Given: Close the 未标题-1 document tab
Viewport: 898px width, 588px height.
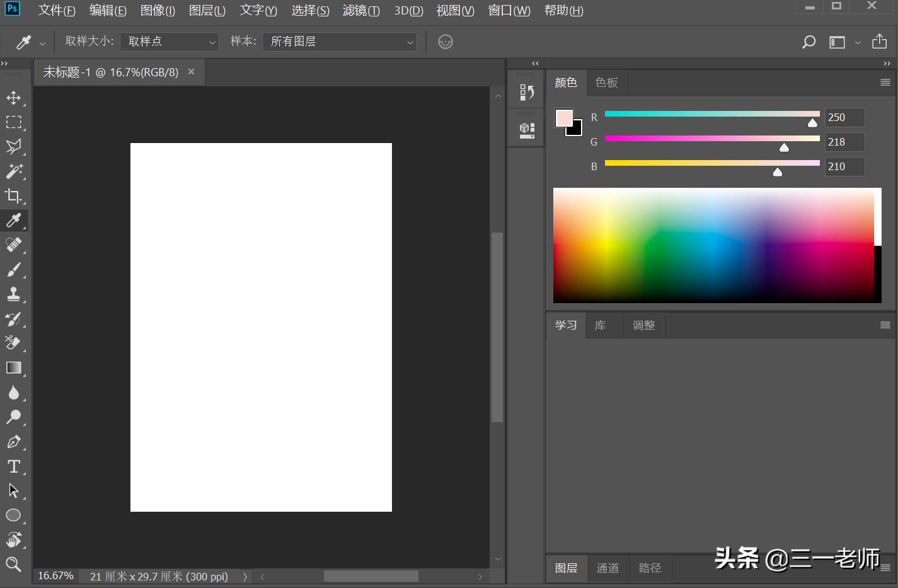Looking at the screenshot, I should [192, 72].
